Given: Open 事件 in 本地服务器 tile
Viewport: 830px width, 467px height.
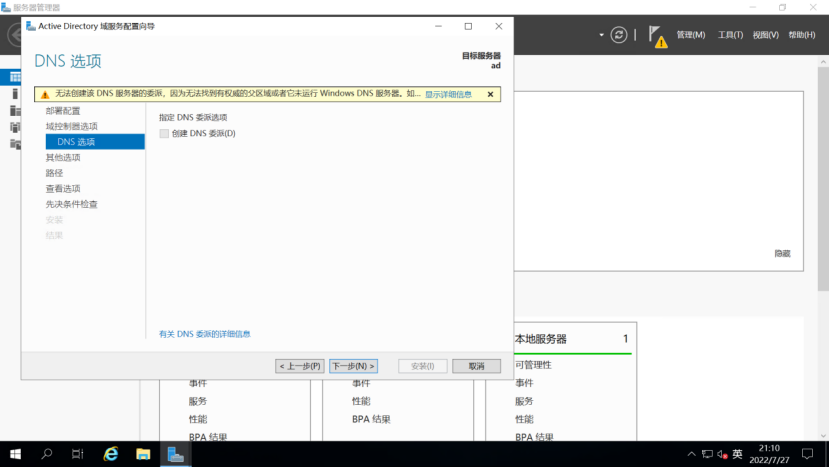Looking at the screenshot, I should [524, 383].
